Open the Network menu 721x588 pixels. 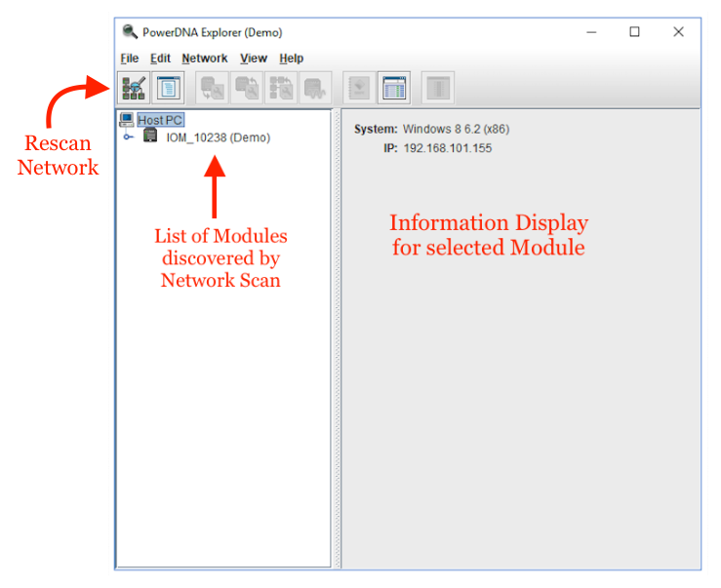(205, 59)
